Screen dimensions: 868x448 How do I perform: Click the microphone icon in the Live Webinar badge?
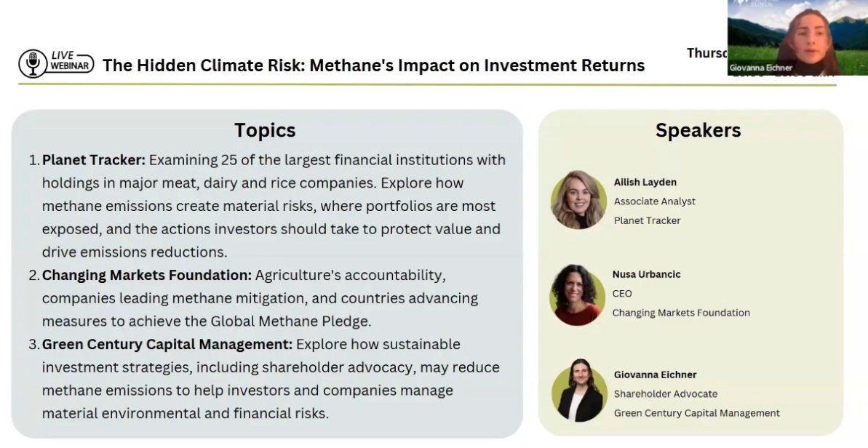tap(32, 64)
